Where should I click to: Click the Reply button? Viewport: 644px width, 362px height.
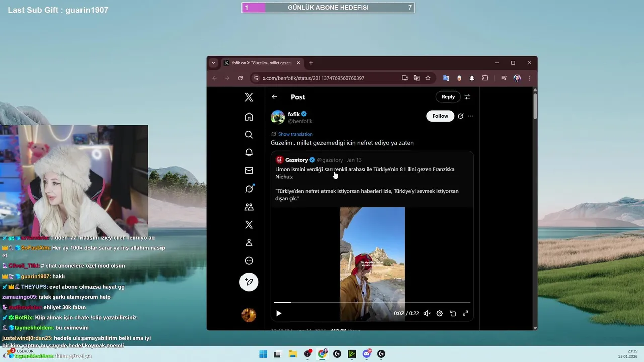pyautogui.click(x=448, y=97)
